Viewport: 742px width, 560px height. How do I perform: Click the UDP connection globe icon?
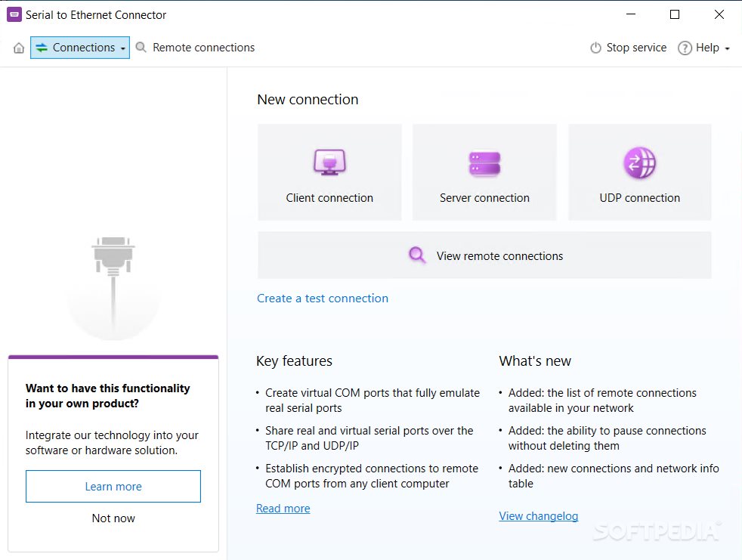[x=640, y=162]
